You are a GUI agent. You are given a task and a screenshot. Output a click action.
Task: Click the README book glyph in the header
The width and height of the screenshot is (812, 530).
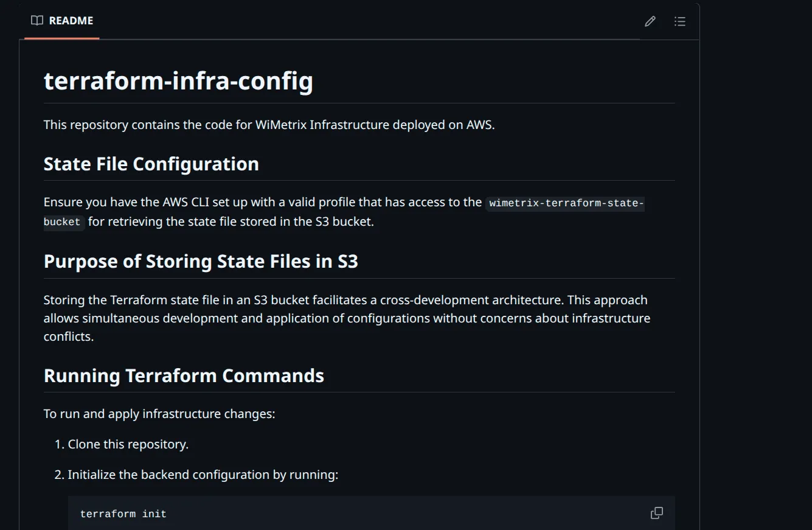(36, 20)
